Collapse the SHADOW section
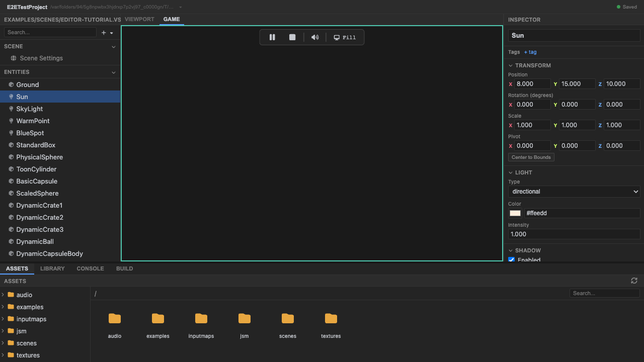Viewport: 644px width, 362px height. coord(511,250)
